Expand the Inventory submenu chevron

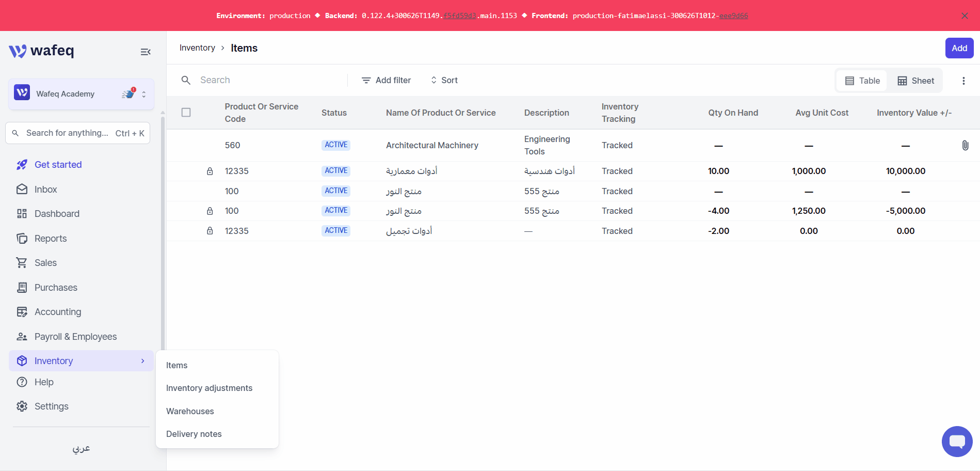[x=143, y=361]
